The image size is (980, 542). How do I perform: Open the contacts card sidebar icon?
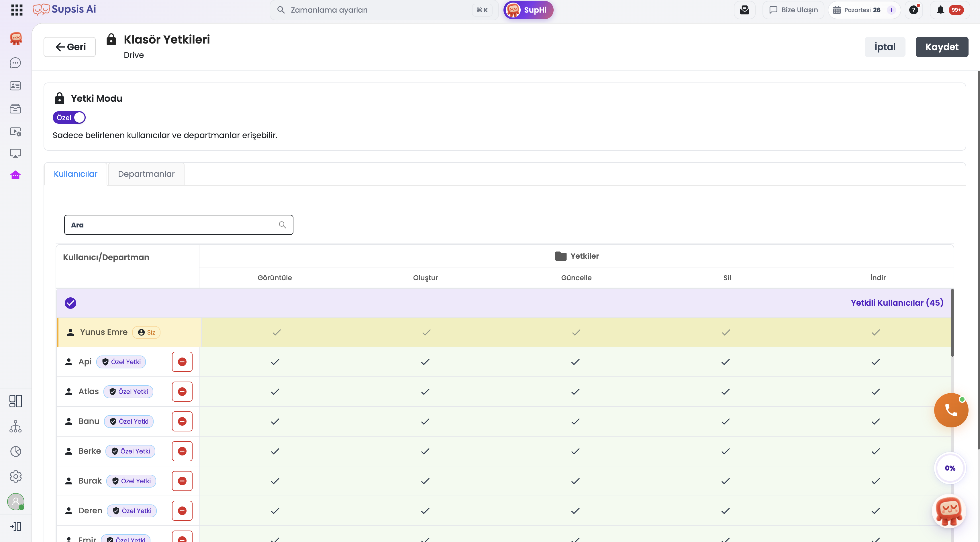coord(15,86)
